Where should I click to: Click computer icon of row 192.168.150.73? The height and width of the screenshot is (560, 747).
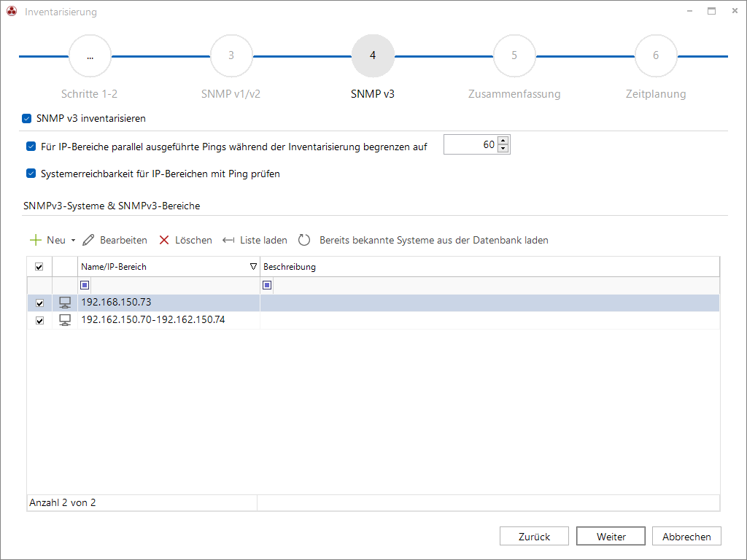pyautogui.click(x=65, y=303)
